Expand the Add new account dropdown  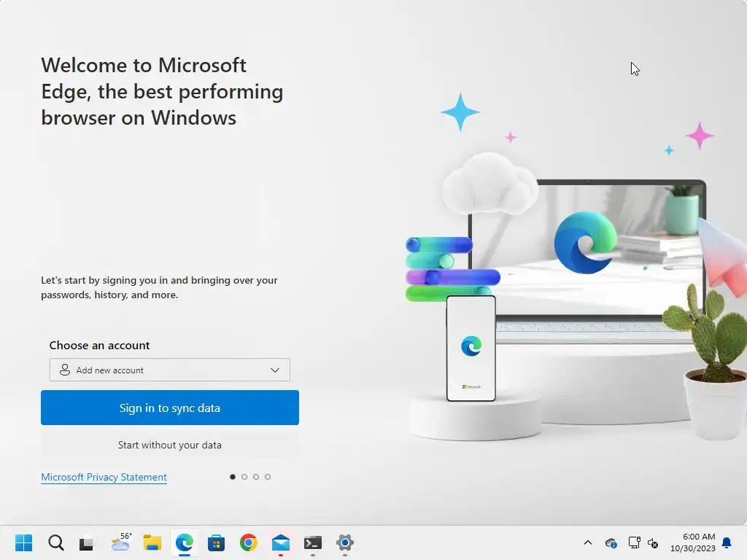[169, 370]
